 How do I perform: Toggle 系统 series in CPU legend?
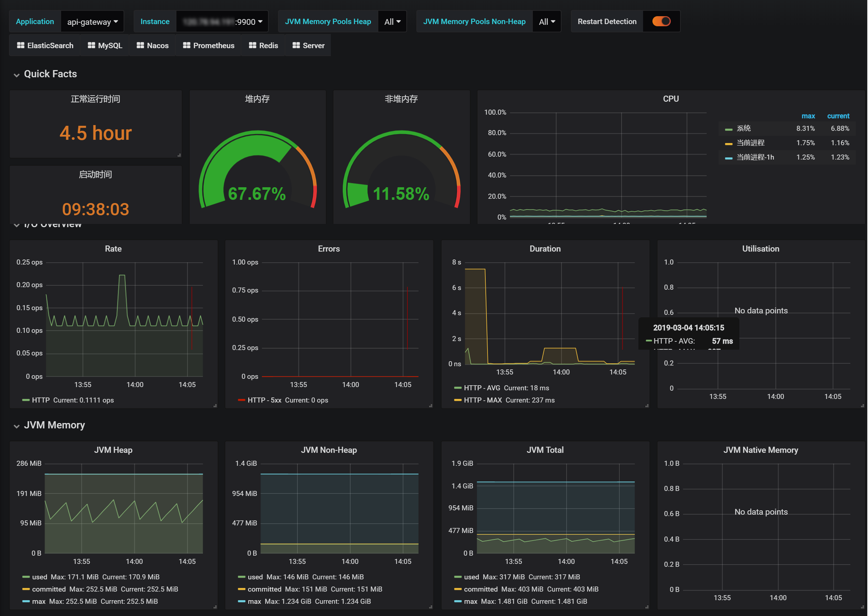743,129
